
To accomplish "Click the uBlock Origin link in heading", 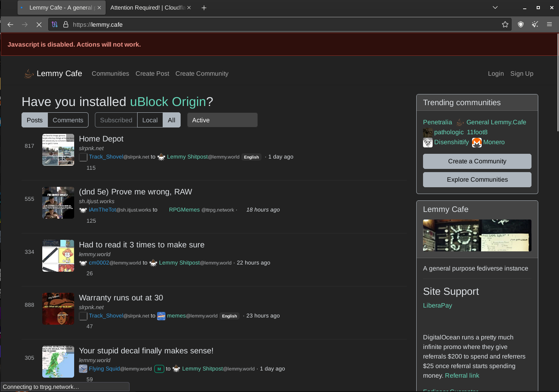I will (168, 102).
